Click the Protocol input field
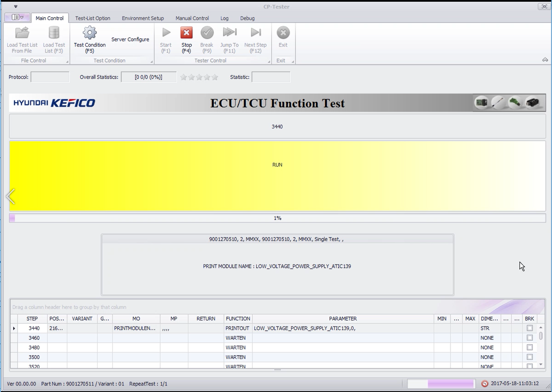Screen dimensions: 552x392 click(x=50, y=77)
